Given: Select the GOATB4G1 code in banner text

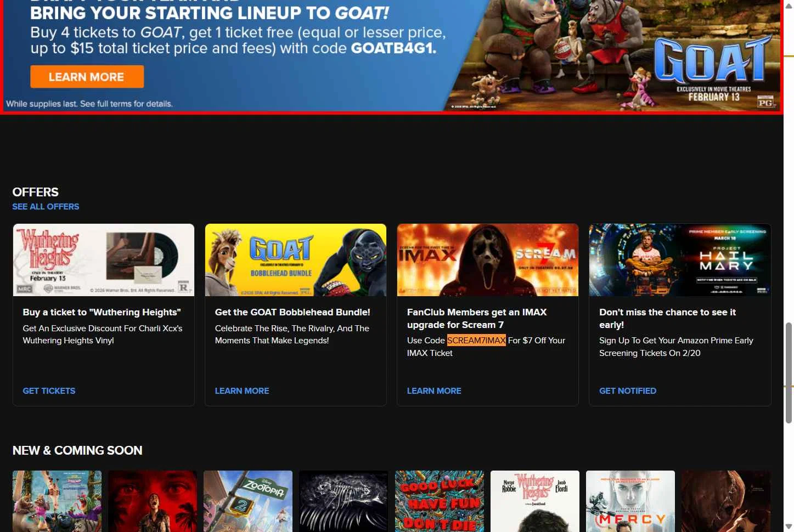Looking at the screenshot, I should click(393, 48).
